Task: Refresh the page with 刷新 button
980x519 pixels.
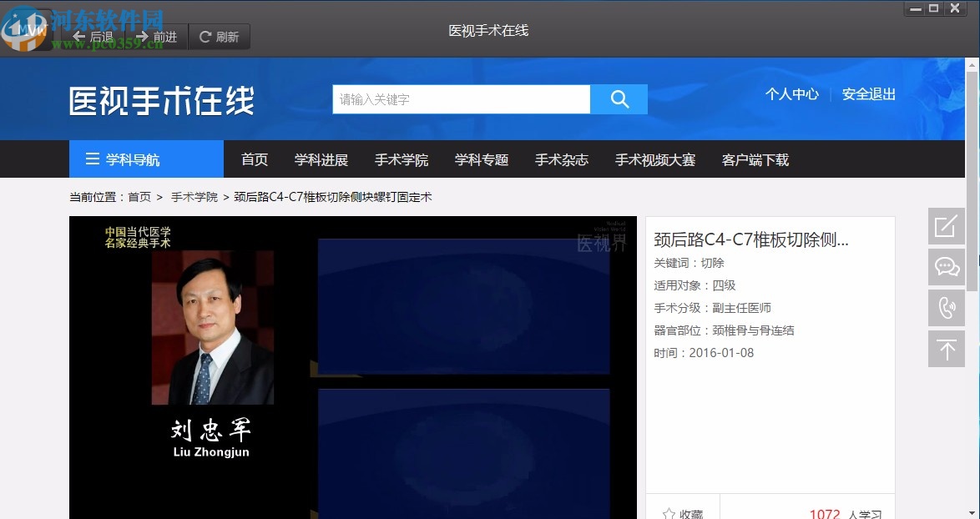Action: tap(219, 37)
